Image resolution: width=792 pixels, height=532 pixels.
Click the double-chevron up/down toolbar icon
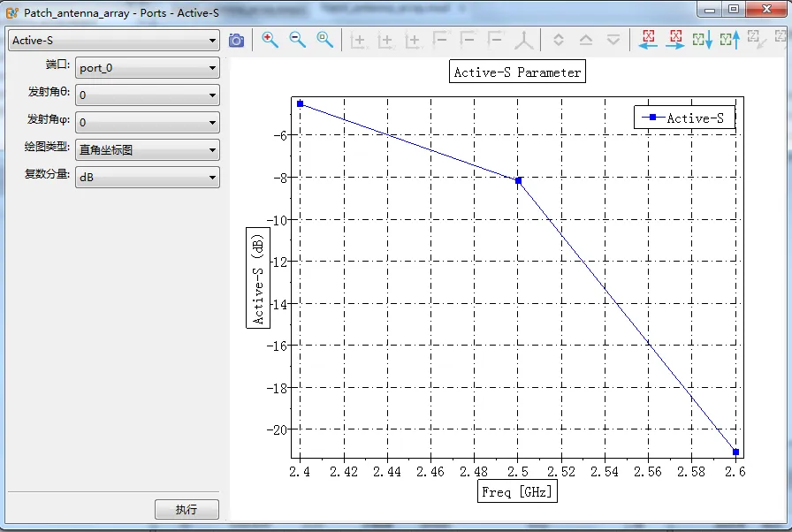(559, 41)
